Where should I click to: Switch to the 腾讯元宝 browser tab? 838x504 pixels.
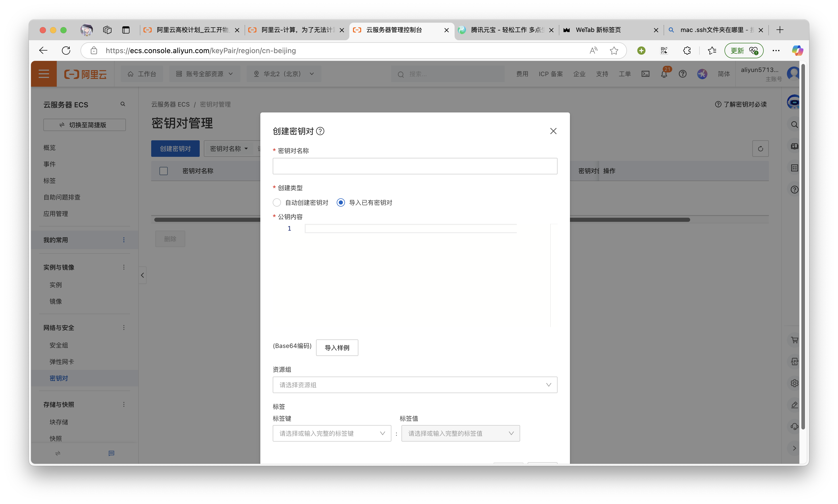[x=503, y=30]
